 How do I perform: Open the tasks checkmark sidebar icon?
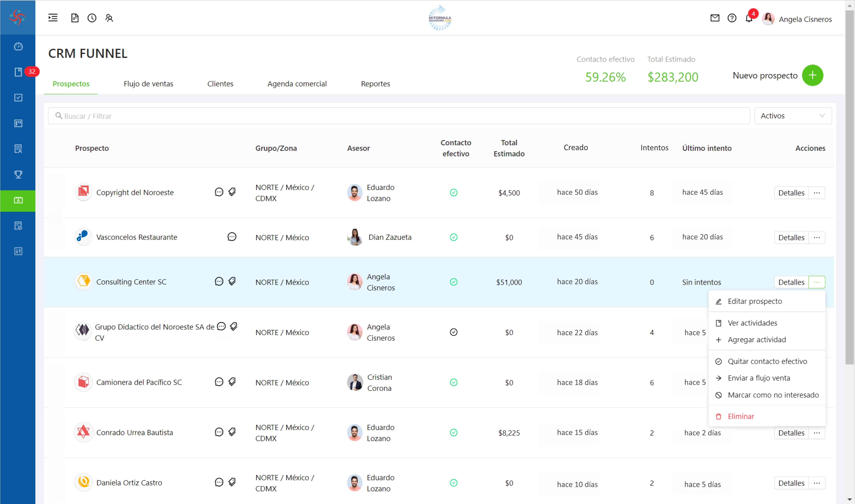coord(18,98)
